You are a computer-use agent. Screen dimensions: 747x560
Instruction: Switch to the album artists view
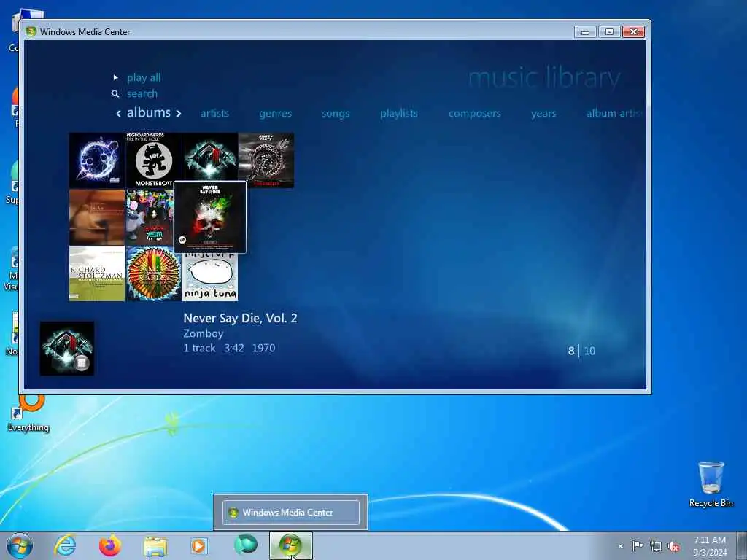(614, 113)
